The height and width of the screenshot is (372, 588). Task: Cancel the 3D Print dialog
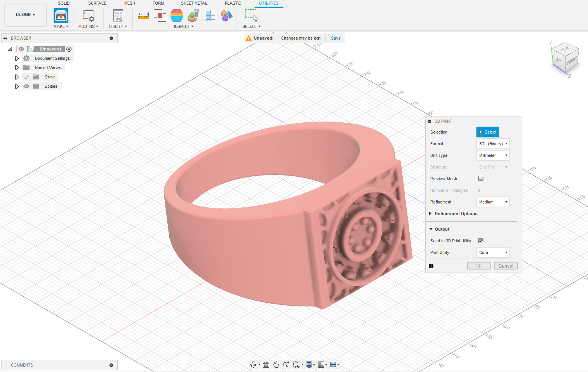click(506, 266)
